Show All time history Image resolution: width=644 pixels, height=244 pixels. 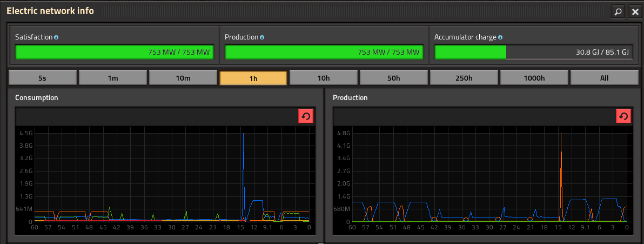tap(604, 78)
